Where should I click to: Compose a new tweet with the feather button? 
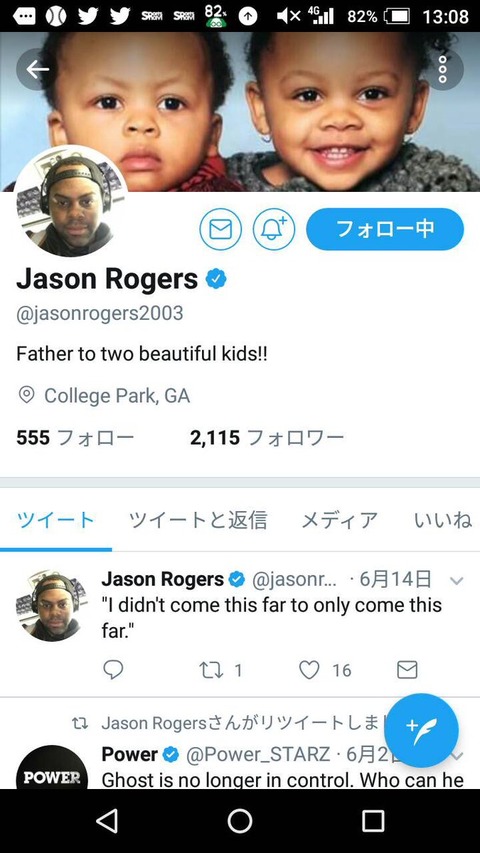[x=421, y=730]
